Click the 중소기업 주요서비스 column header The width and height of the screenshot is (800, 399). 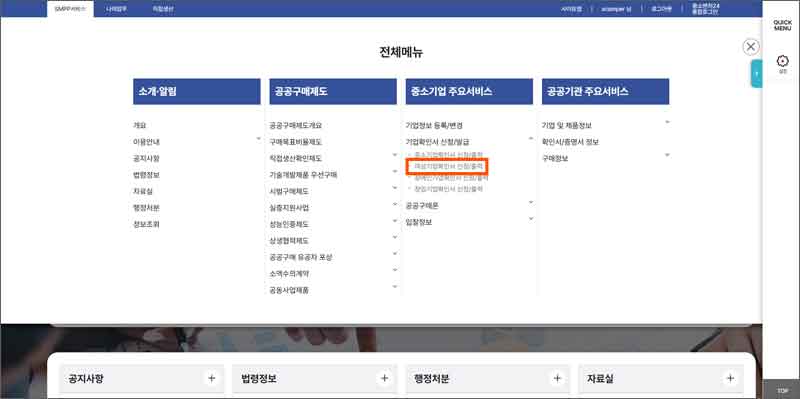click(469, 91)
